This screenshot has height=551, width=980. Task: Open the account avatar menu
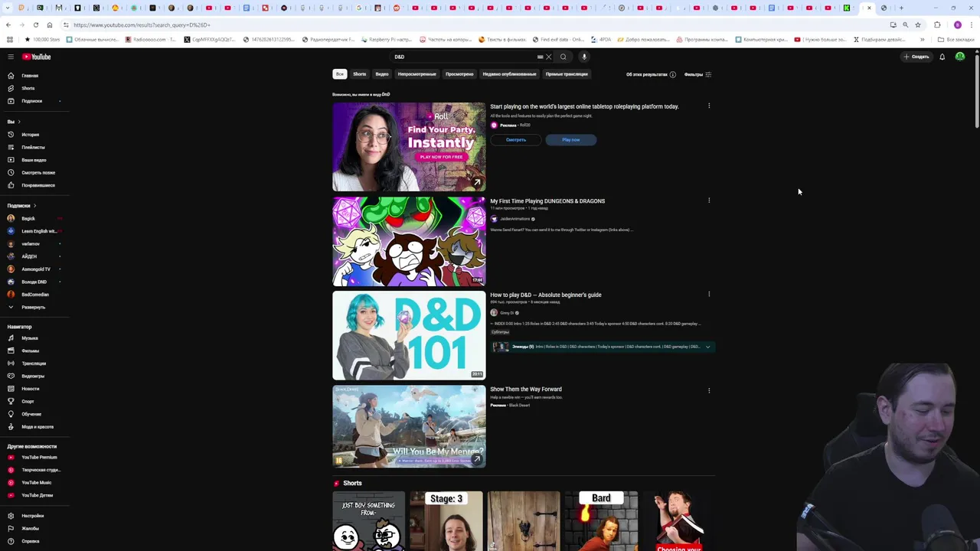click(x=959, y=57)
